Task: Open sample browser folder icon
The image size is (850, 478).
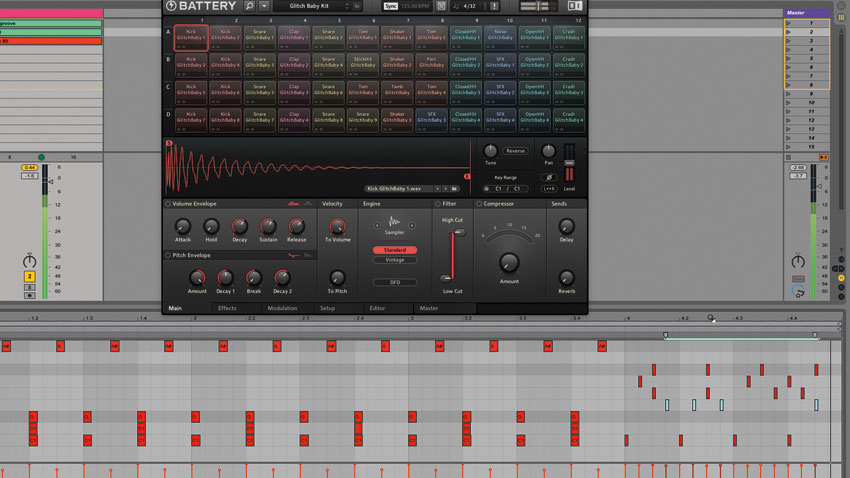Action: pos(454,189)
